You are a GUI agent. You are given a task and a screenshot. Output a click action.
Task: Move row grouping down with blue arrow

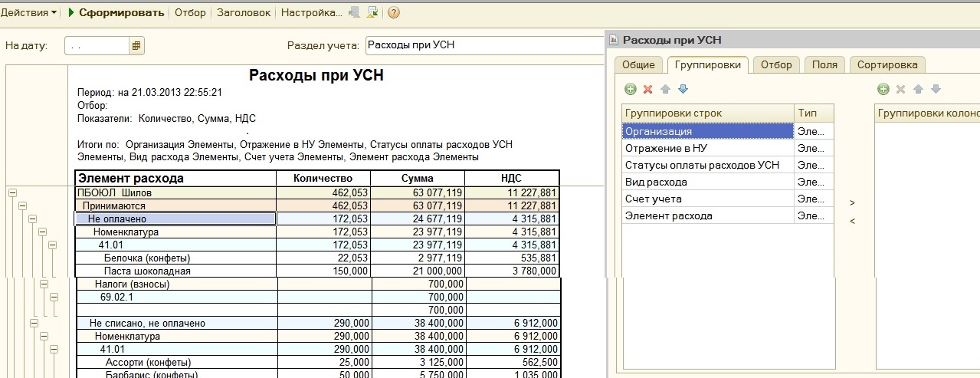click(x=683, y=90)
